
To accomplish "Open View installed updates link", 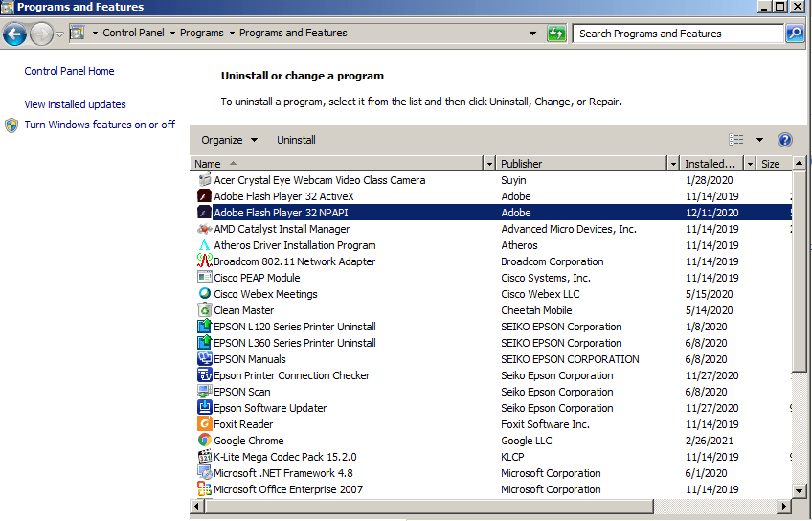I will pos(75,104).
